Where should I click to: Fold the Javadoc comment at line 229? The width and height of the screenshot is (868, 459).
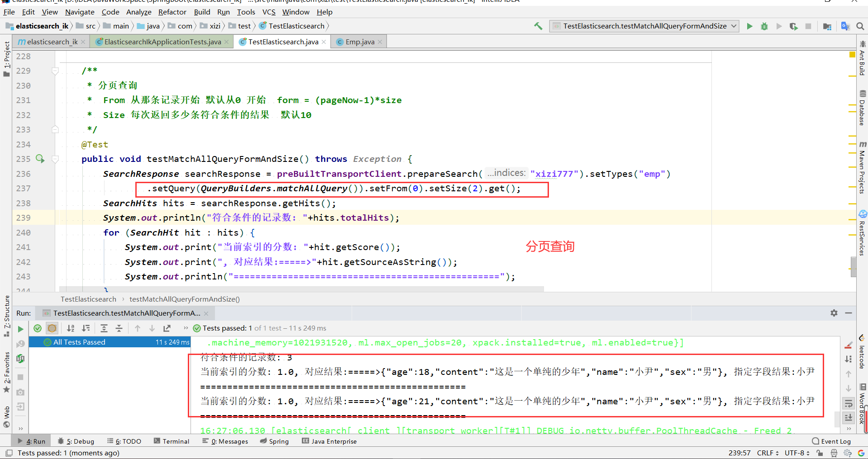(55, 71)
